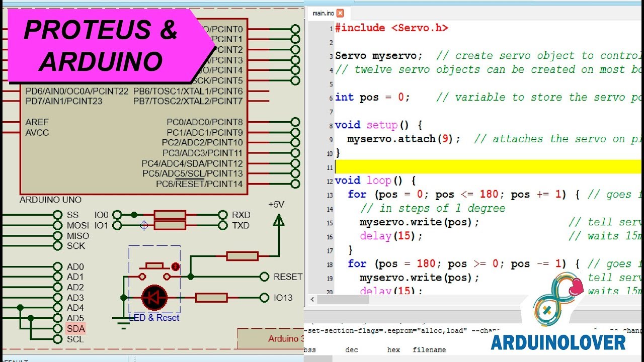Click the MOSI terminal circle

click(57, 225)
